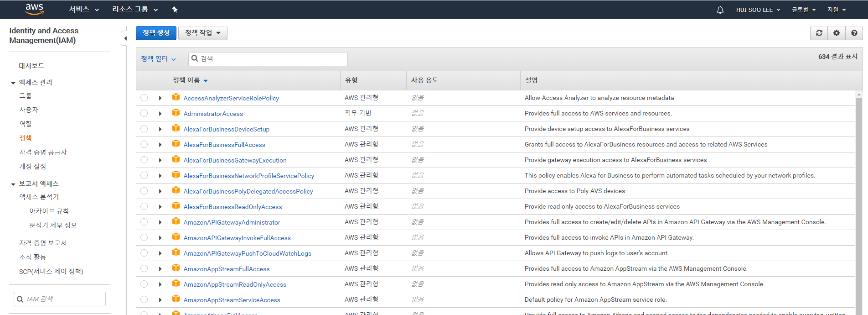Open 아카이브 규칙 in sidebar
Image resolution: width=868 pixels, height=315 pixels.
click(x=49, y=211)
